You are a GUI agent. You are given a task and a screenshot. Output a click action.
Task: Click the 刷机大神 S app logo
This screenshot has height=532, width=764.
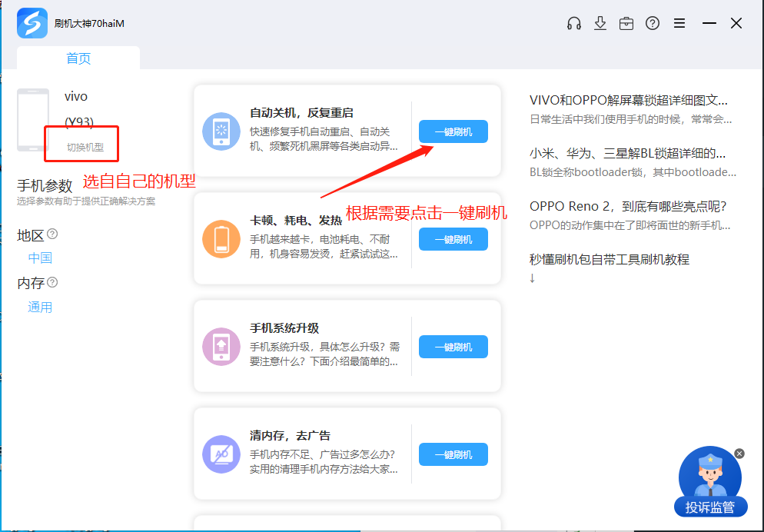(x=32, y=23)
